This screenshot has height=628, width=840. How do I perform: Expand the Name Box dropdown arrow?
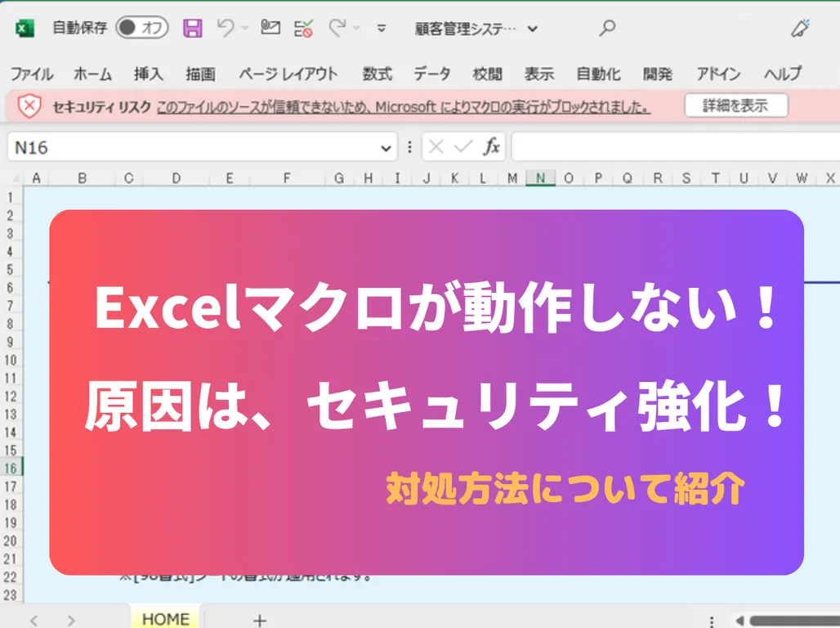click(386, 148)
